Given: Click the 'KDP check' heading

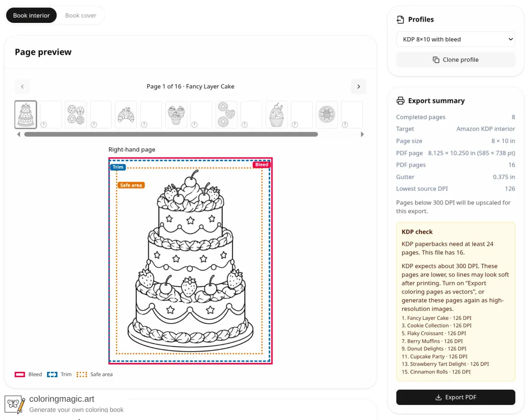Looking at the screenshot, I should pyautogui.click(x=417, y=231).
